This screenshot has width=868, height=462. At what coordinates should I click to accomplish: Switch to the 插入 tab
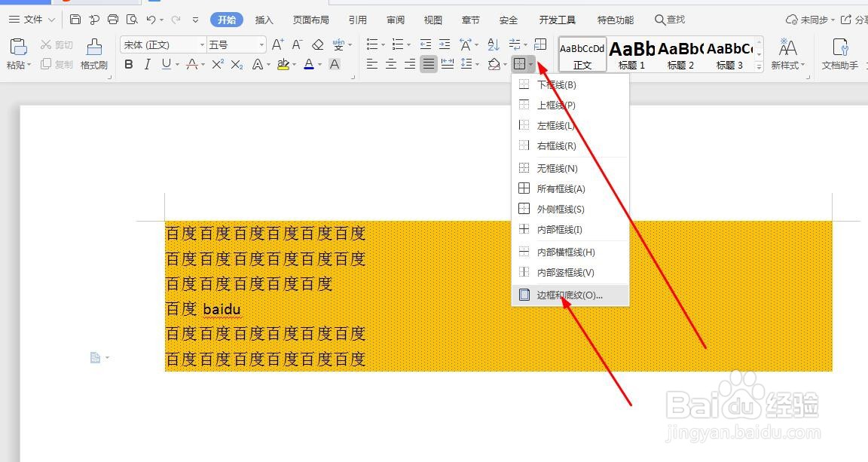pyautogui.click(x=264, y=20)
